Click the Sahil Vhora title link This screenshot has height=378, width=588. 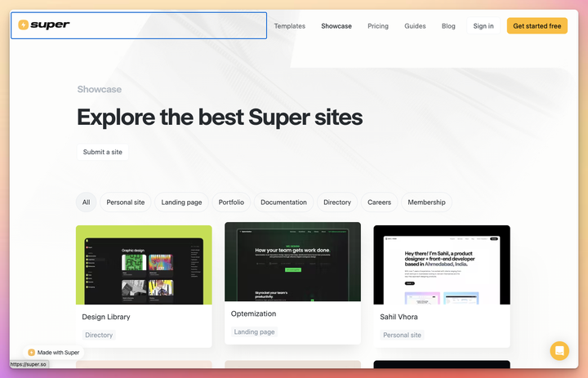coord(400,317)
